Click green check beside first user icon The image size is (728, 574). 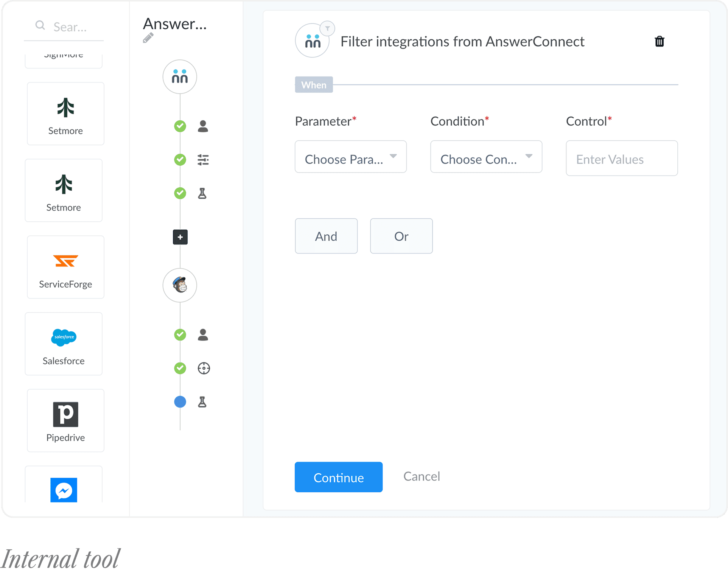180,126
